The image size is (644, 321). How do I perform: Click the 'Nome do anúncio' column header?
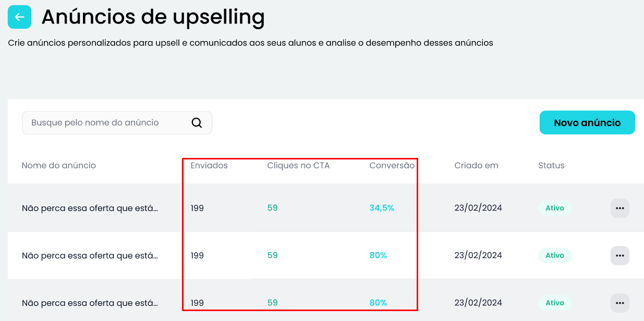pos(59,166)
